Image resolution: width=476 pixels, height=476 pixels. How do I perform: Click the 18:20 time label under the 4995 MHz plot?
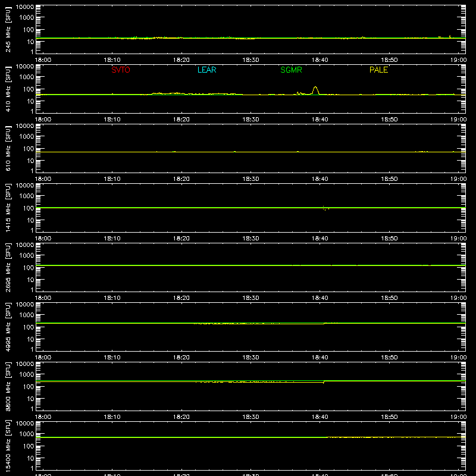[181, 358]
